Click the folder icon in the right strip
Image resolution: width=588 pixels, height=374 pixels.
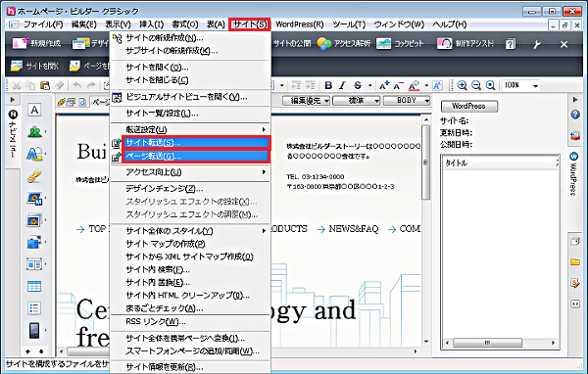[x=575, y=261]
